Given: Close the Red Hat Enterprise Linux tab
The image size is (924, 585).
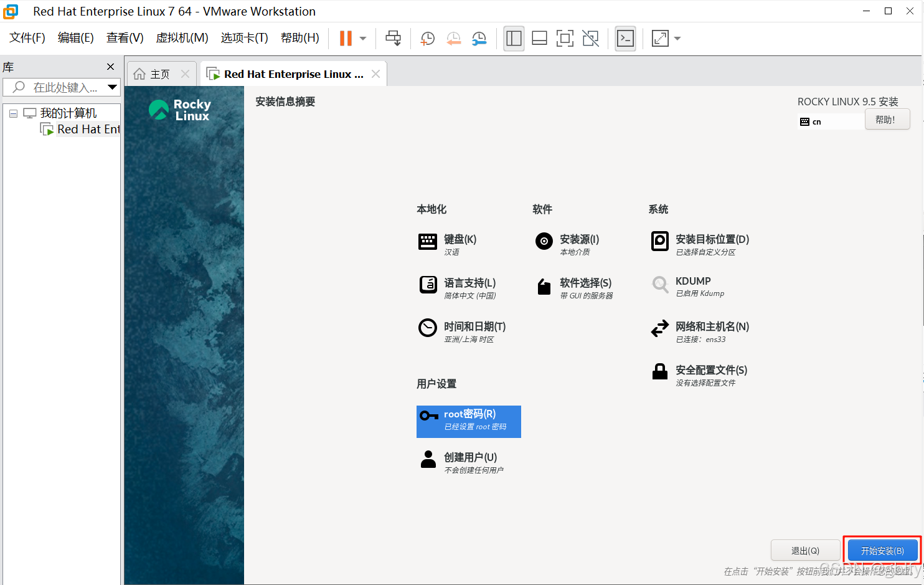Looking at the screenshot, I should (x=375, y=74).
